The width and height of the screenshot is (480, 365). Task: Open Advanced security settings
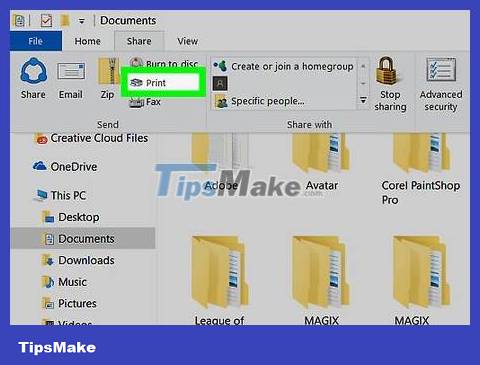441,85
